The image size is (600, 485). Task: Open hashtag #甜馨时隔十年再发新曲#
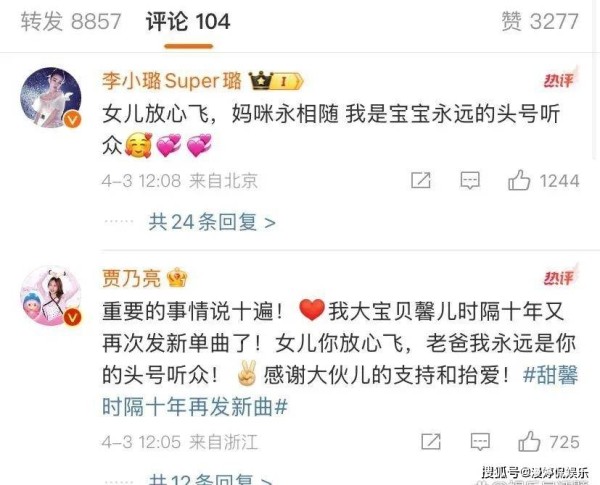[x=340, y=390]
